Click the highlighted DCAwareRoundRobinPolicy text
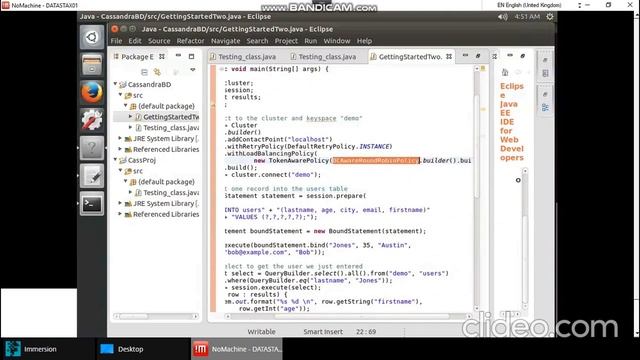Image resolution: width=640 pixels, height=360 pixels. coord(376,160)
